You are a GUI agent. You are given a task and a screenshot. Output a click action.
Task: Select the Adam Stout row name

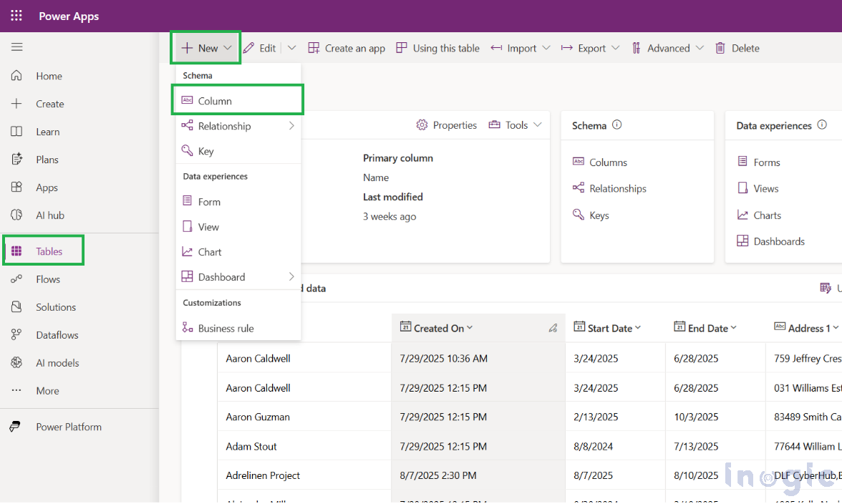point(251,446)
